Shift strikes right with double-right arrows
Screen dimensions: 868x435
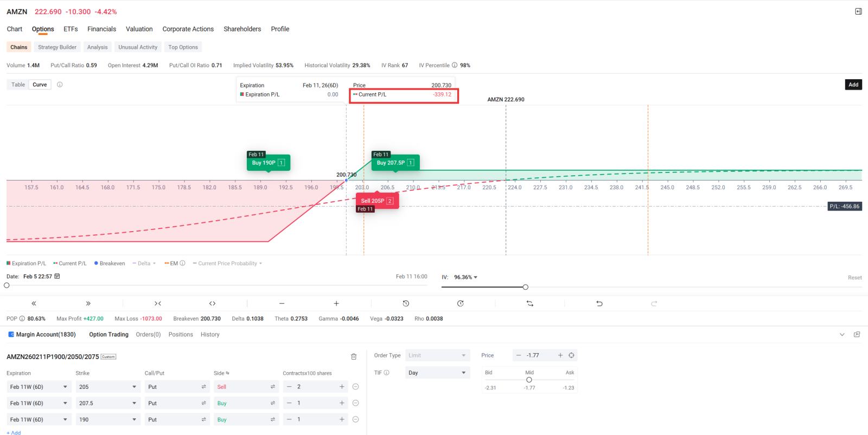88,304
